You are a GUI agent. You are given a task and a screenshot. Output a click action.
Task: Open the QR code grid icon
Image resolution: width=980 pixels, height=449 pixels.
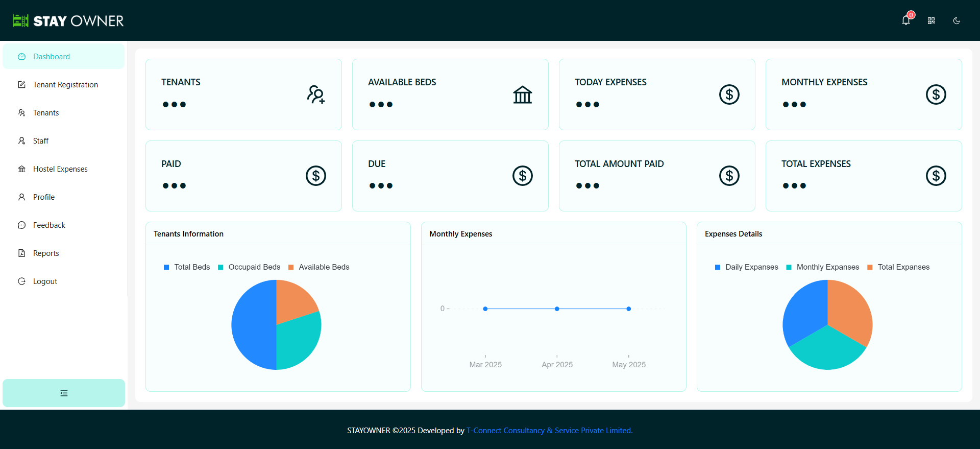(x=931, y=20)
